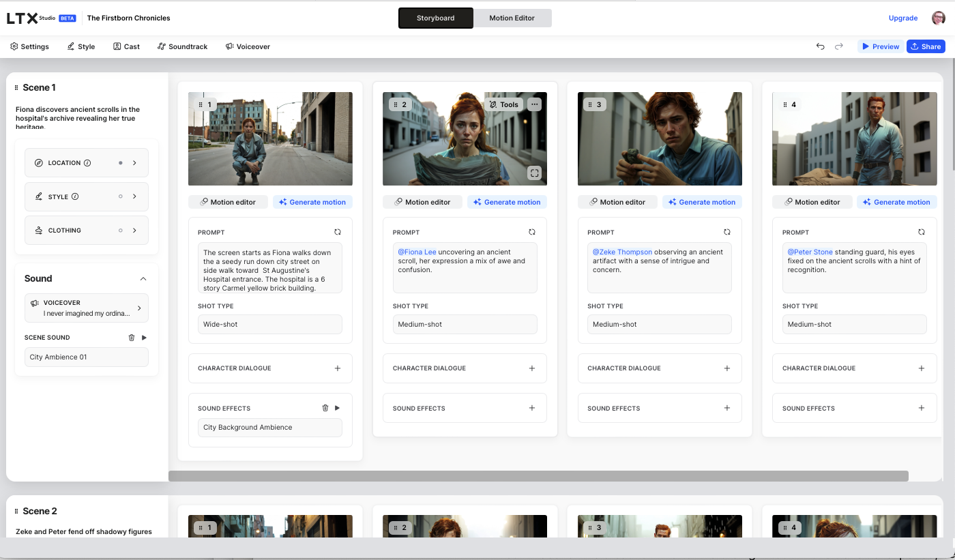The width and height of the screenshot is (955, 560).
Task: Select the Storyboard tab
Action: tap(435, 18)
